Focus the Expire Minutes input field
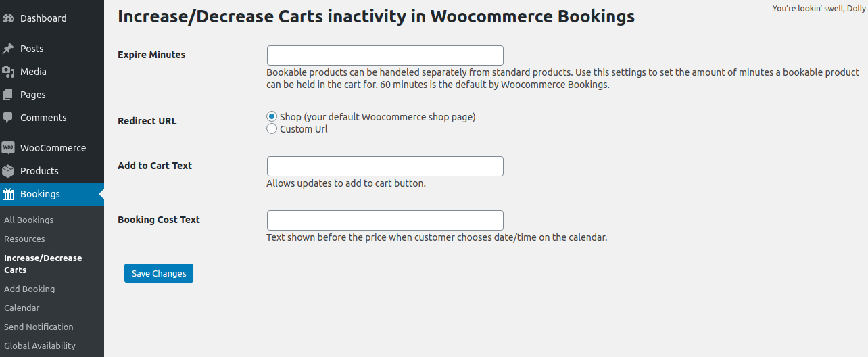868x357 pixels. click(385, 55)
